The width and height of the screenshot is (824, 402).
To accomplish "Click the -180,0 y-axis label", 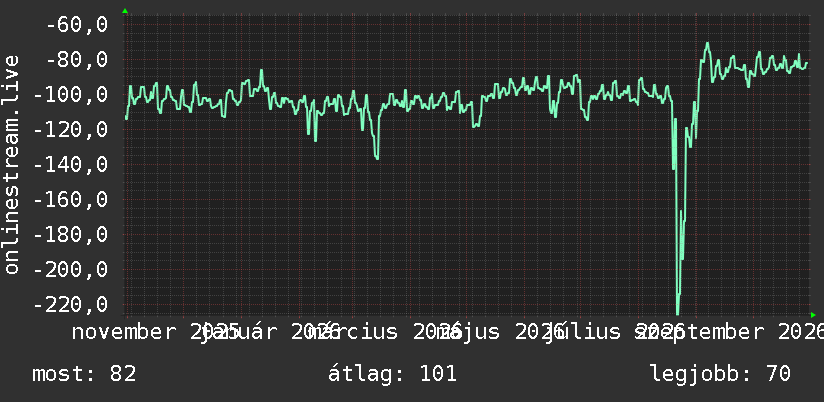I will click(x=71, y=234).
